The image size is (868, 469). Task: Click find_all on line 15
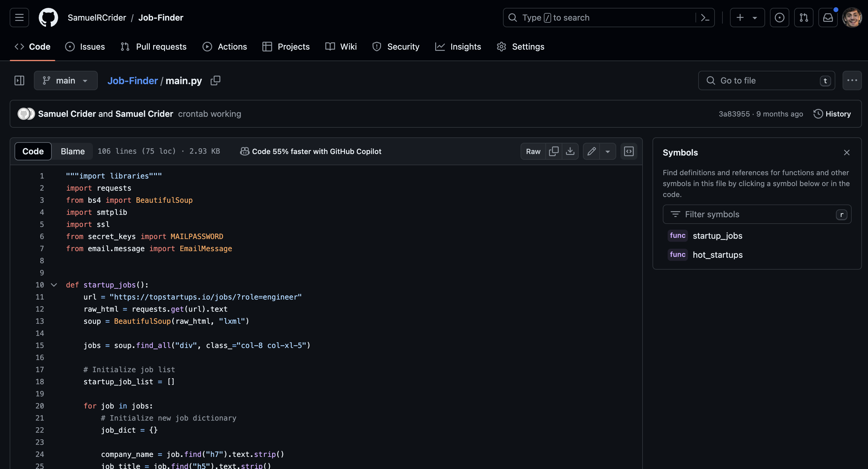[x=153, y=345]
